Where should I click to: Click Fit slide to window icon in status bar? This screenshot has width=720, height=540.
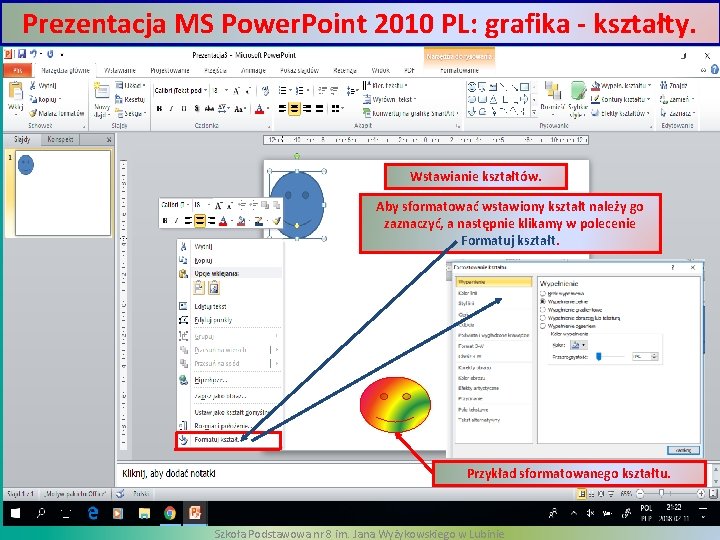click(x=713, y=494)
